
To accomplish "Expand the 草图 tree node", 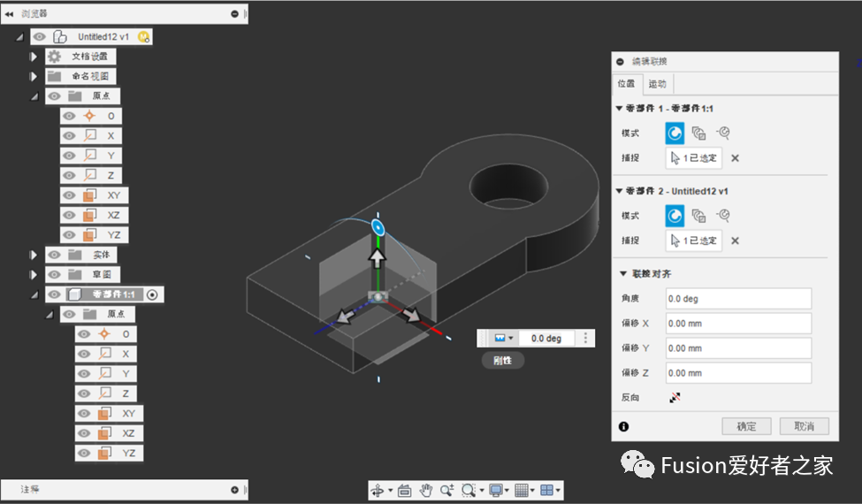I will click(x=34, y=274).
